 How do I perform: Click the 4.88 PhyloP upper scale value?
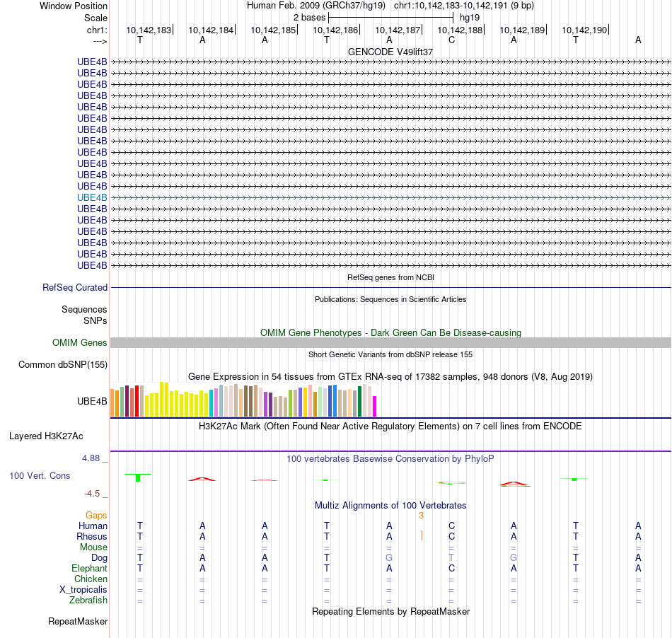click(x=91, y=458)
